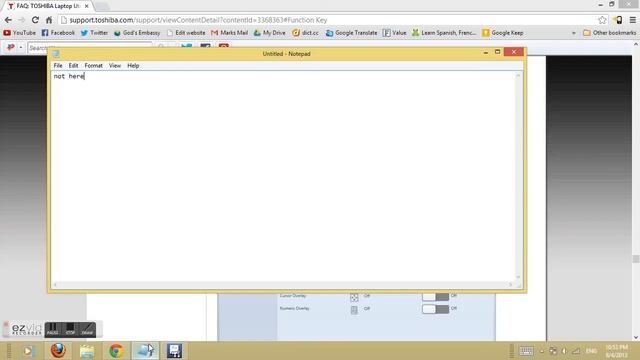Reload the Toshiba support page
640x360 pixels.
[x=35, y=20]
